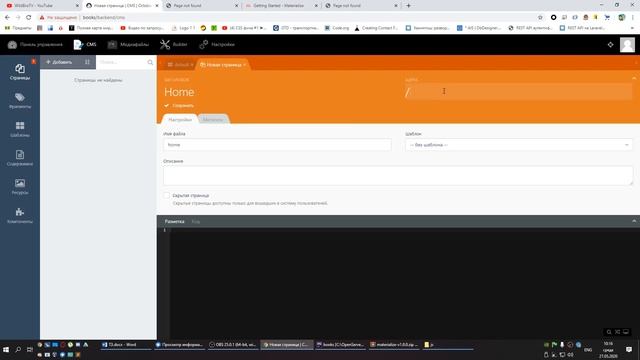Open the Windows Start menu
The height and width of the screenshot is (360, 640).
click(x=6, y=350)
